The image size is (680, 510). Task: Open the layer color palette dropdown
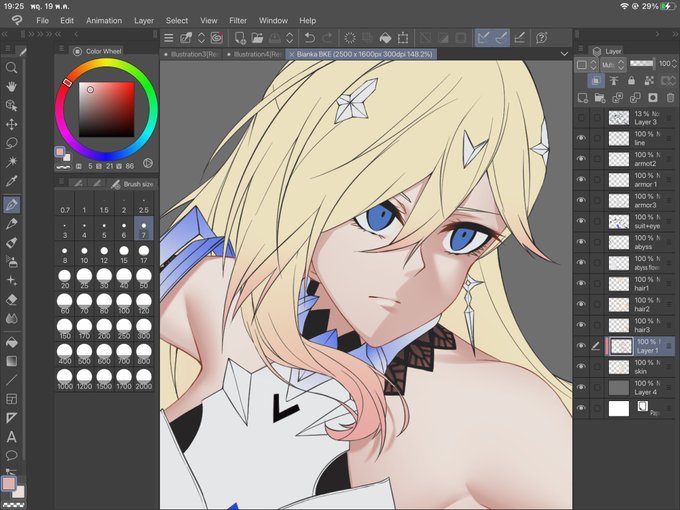(586, 65)
